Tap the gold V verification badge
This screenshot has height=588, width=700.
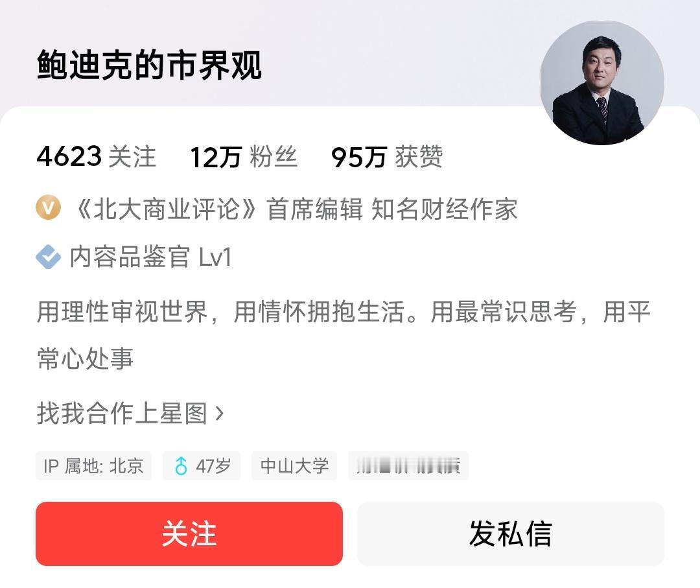48,207
